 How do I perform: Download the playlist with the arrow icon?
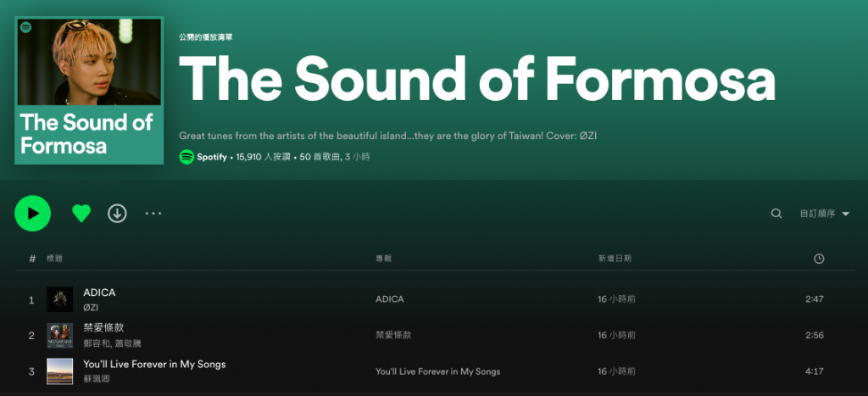[x=117, y=214]
